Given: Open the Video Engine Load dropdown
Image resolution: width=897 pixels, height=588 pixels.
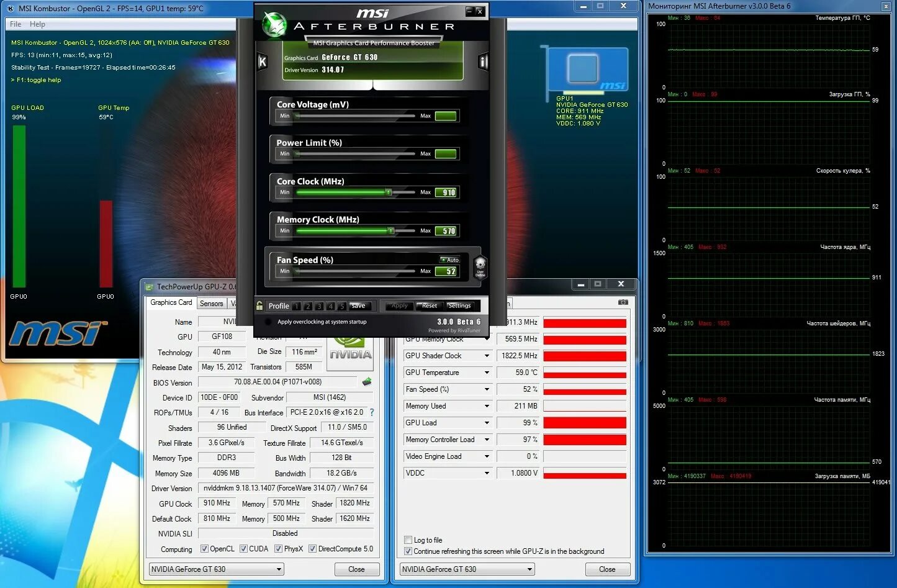Looking at the screenshot, I should tap(487, 456).
